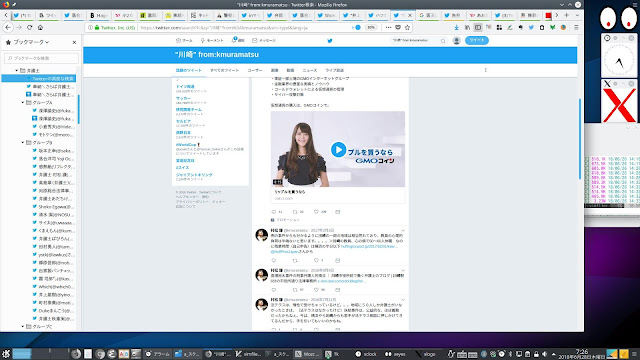Open the profile avatar menu on Twitter

pyautogui.click(x=457, y=40)
